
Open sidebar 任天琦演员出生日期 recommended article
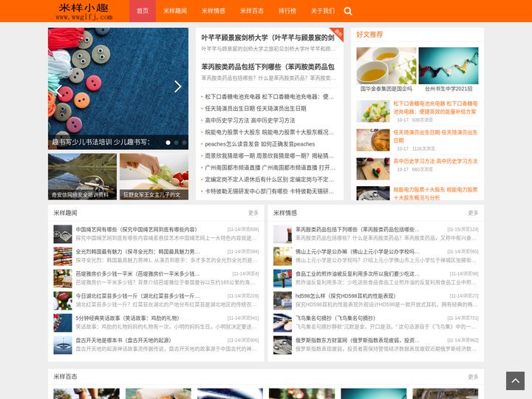(435, 136)
